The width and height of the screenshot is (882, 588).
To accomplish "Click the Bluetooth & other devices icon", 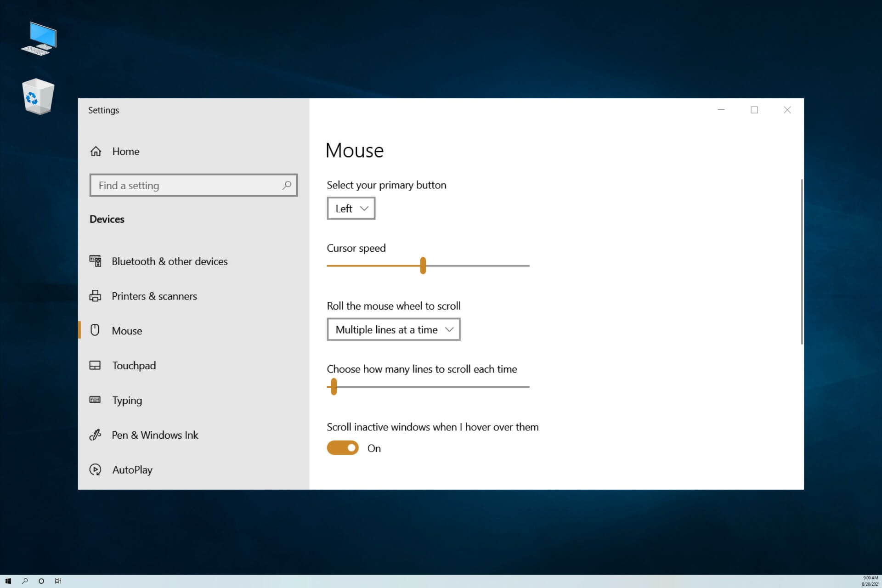I will [95, 261].
